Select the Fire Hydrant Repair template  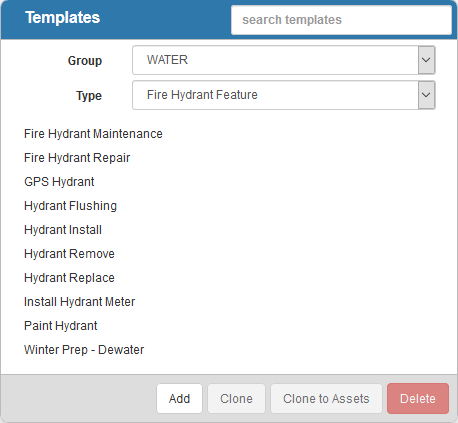click(x=77, y=158)
